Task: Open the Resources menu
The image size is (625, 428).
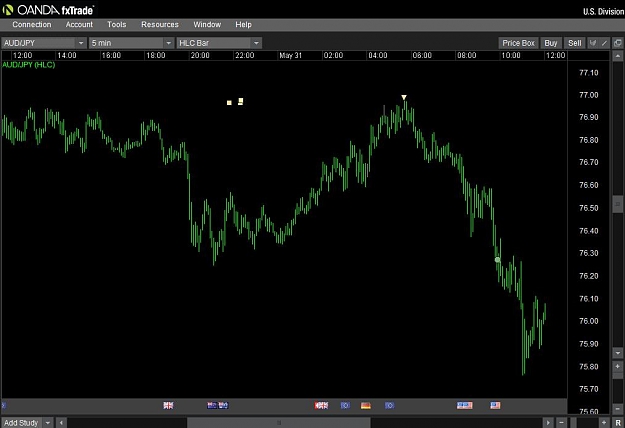Action: pos(160,25)
